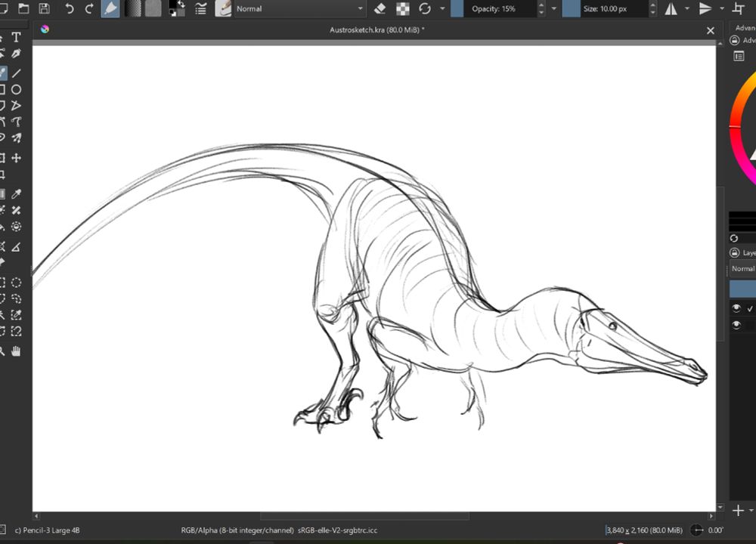Viewport: 756px width, 544px height.
Task: Select the Smart patch tool
Action: click(17, 210)
